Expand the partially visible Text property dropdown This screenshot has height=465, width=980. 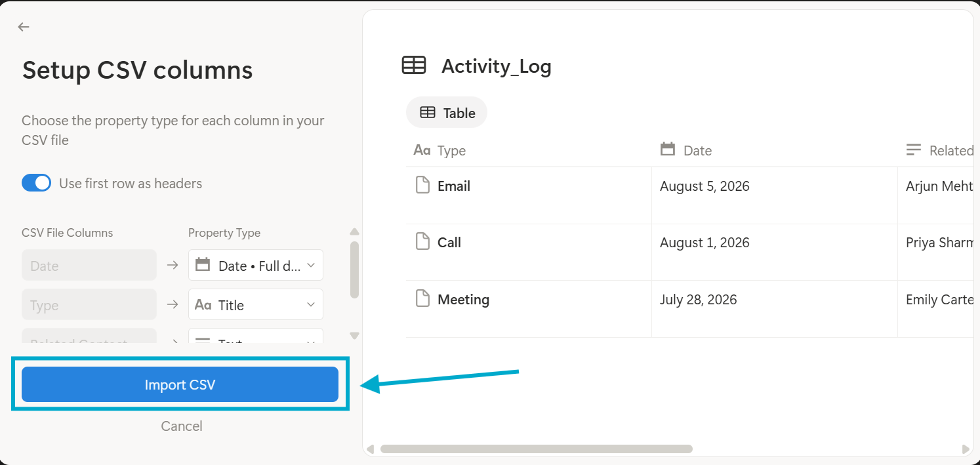point(256,336)
